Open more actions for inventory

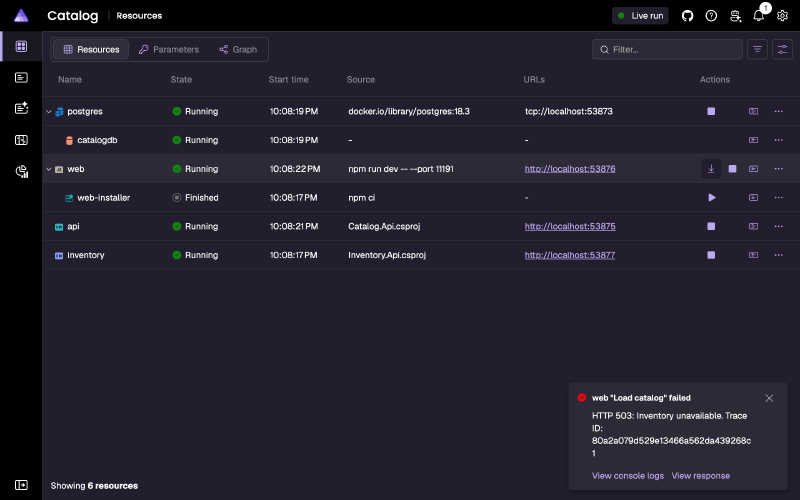pyautogui.click(x=779, y=255)
